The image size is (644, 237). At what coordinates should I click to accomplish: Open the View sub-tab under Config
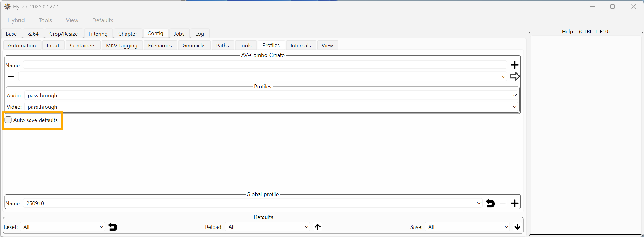pyautogui.click(x=327, y=45)
